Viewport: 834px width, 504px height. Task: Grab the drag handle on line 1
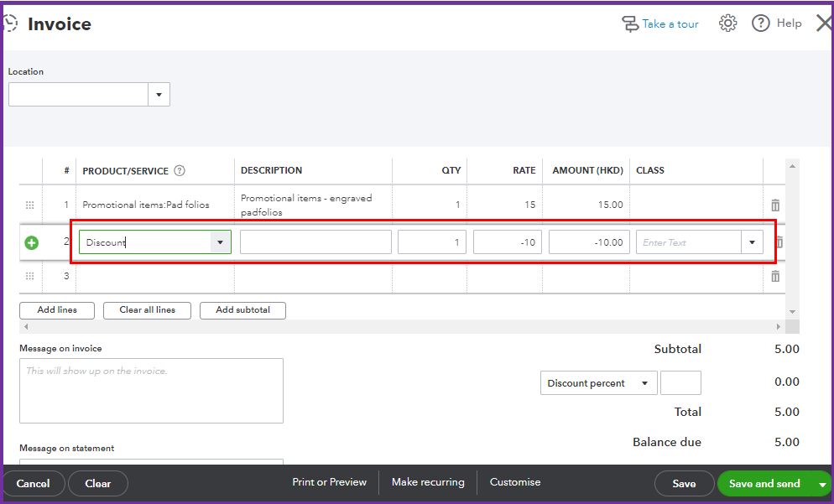30,205
